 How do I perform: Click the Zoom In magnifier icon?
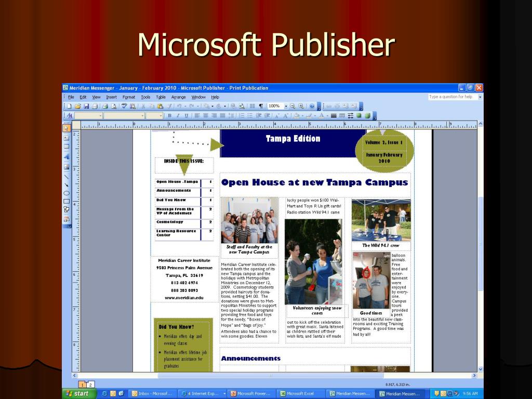[301, 106]
